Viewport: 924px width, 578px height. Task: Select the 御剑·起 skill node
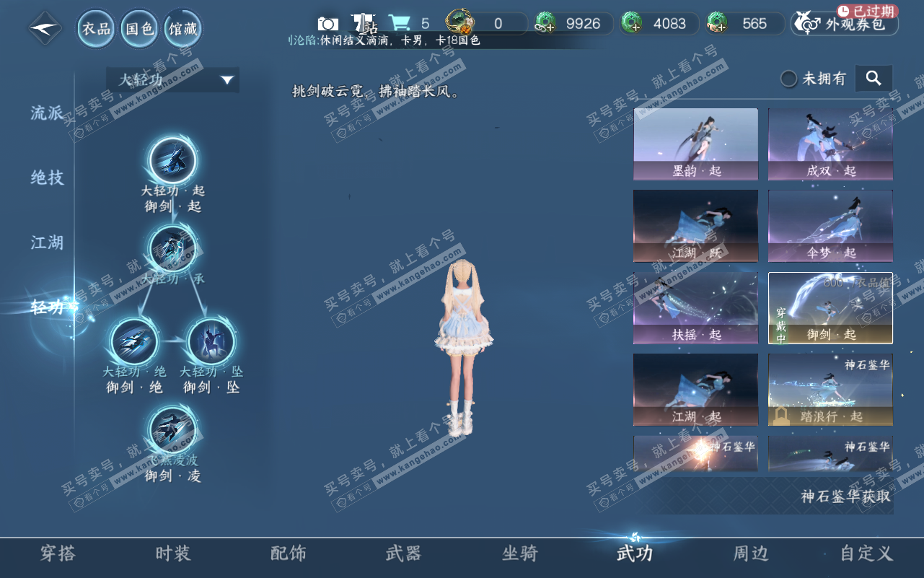[x=173, y=162]
